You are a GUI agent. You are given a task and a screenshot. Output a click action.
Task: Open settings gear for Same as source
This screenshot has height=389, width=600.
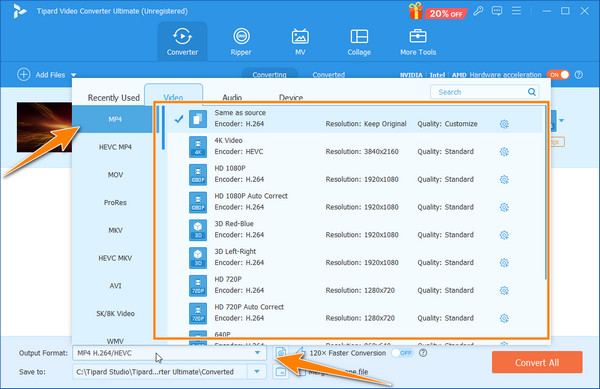coord(504,124)
